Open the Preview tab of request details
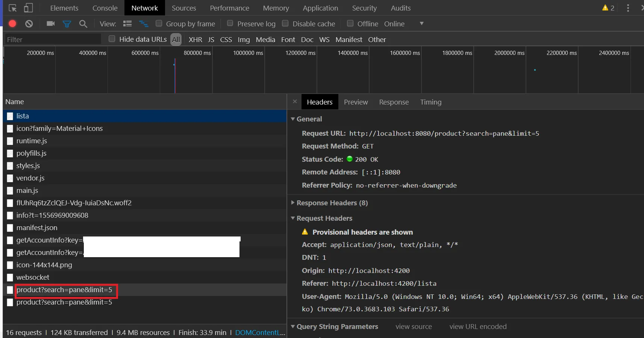 [356, 102]
